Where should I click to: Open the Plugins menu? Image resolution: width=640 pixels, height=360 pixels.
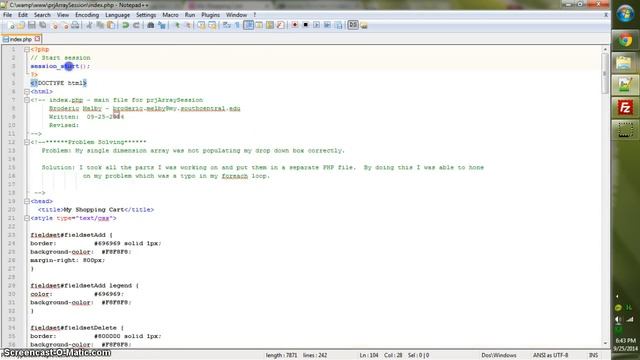pyautogui.click(x=210, y=15)
